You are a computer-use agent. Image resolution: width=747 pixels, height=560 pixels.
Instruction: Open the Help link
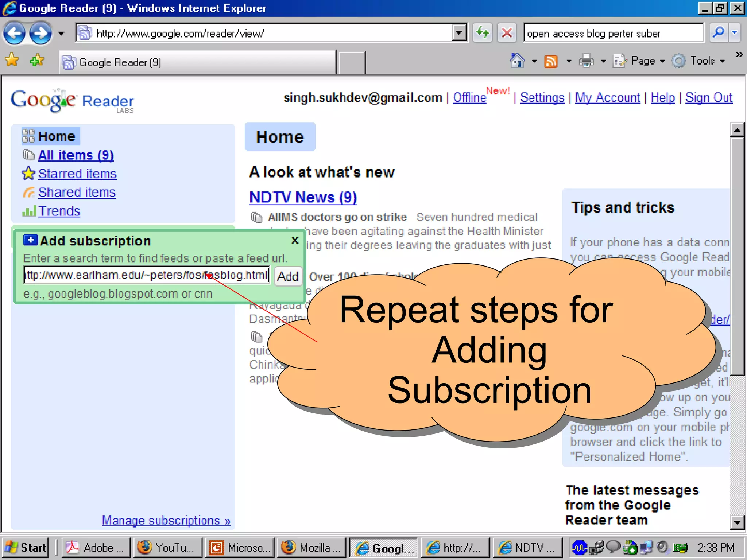[663, 98]
